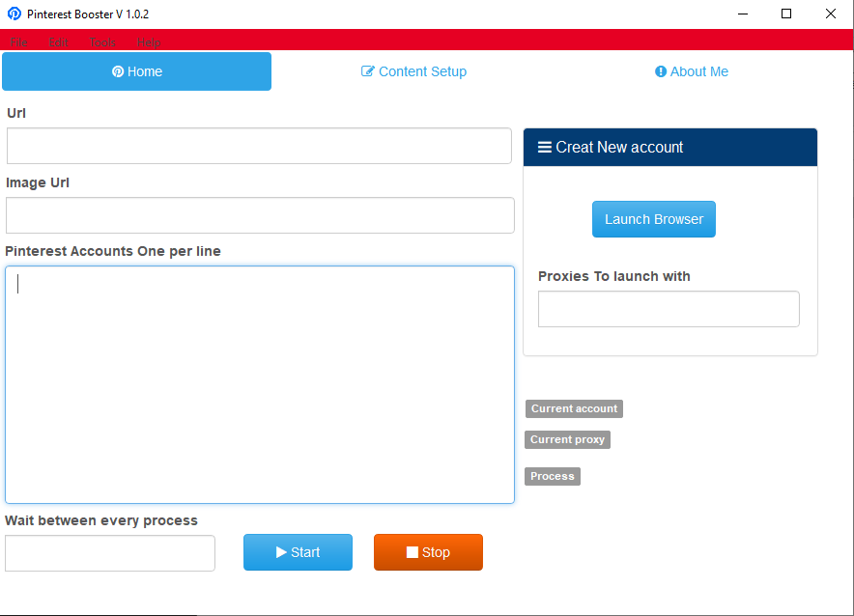
Task: Open the Tools menu
Action: pos(102,42)
